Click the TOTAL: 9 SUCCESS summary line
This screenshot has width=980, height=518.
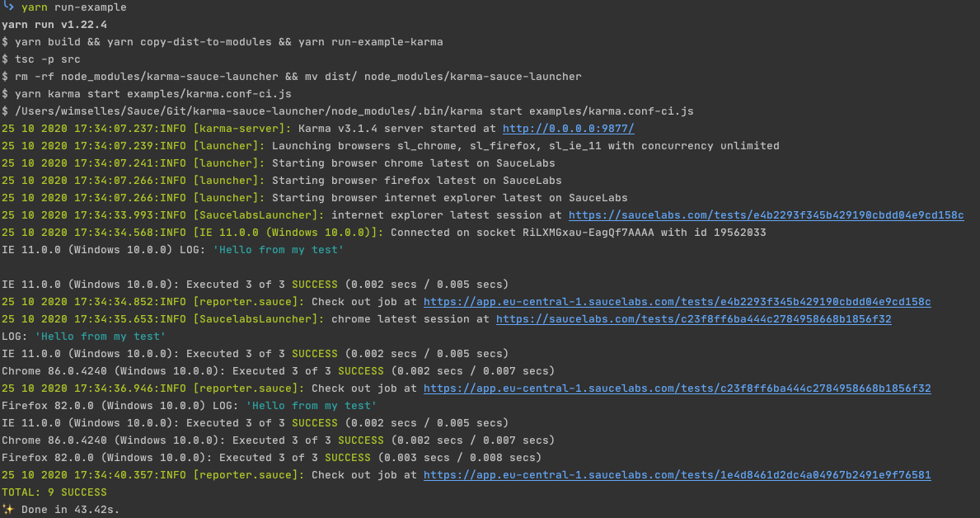pyautogui.click(x=54, y=492)
